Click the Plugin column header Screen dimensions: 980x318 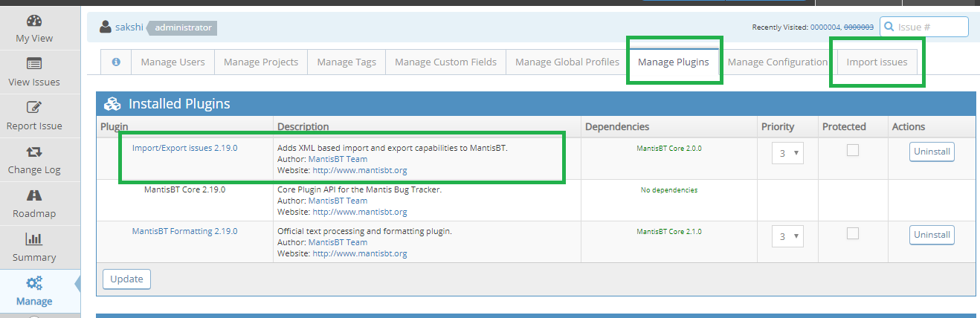[x=115, y=127]
